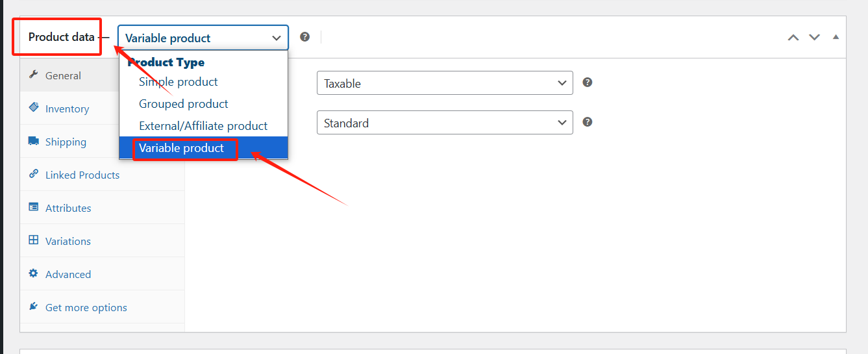Open the product type dropdown
This screenshot has width=868, height=354.
click(203, 38)
